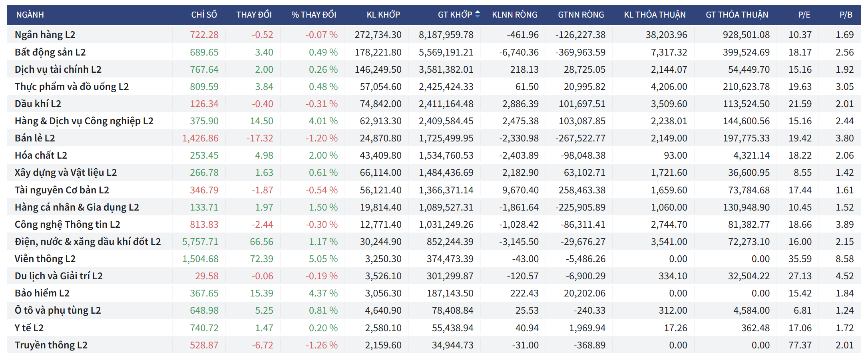Click the sort arrow icon beside GT KHỚP

click(x=477, y=14)
